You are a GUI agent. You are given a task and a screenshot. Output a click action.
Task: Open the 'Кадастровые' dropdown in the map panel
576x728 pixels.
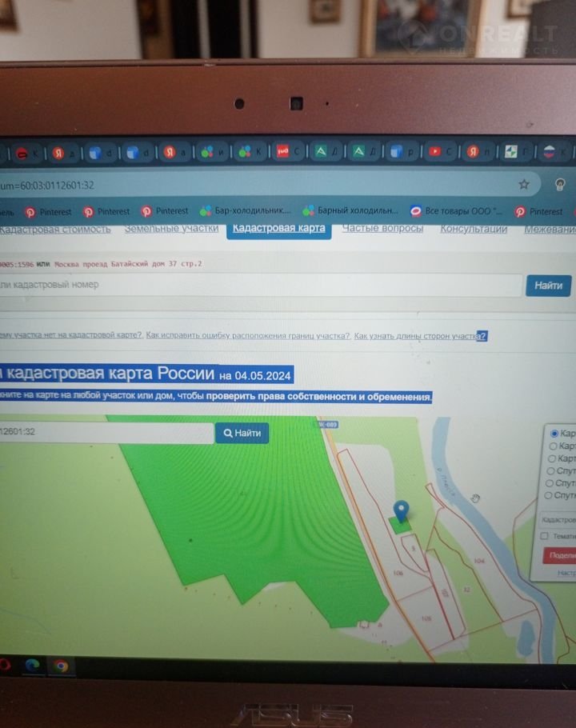558,518
